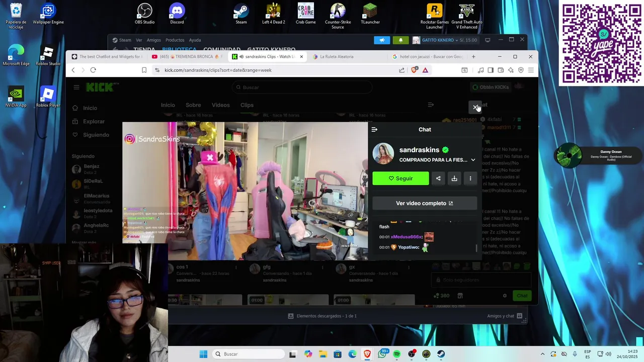The width and height of the screenshot is (644, 362).
Task: Open the Ver video completo link
Action: coord(425,203)
